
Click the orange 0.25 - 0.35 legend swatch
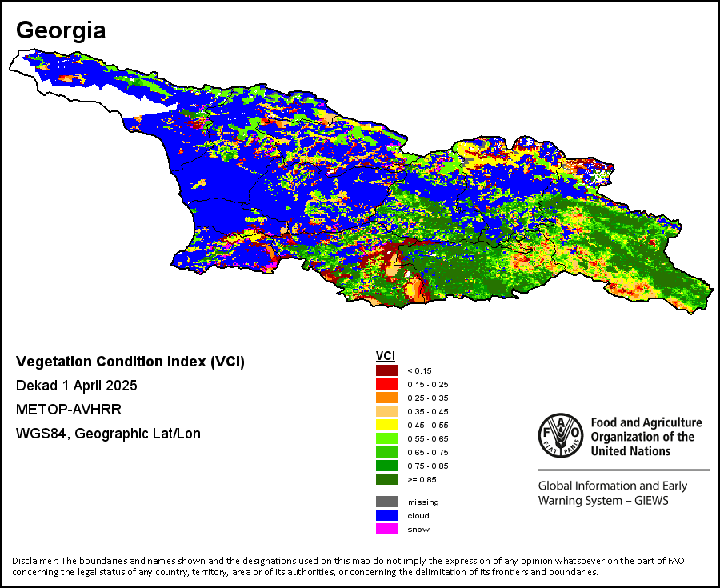386,398
